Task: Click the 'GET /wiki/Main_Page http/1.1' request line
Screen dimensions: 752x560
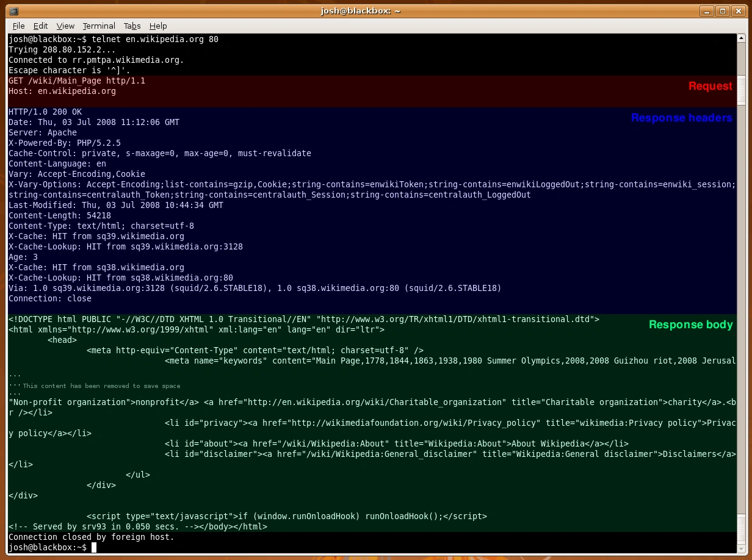Action: pos(77,81)
